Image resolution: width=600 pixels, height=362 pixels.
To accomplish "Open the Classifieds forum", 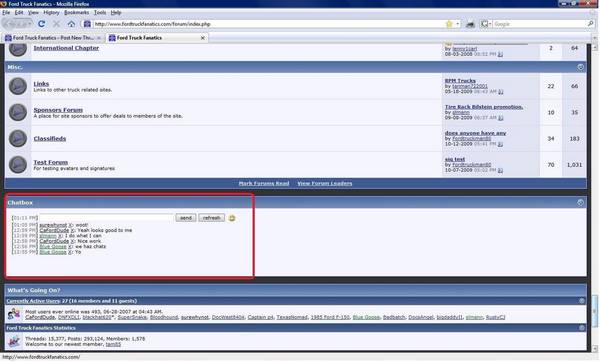I will (50, 138).
